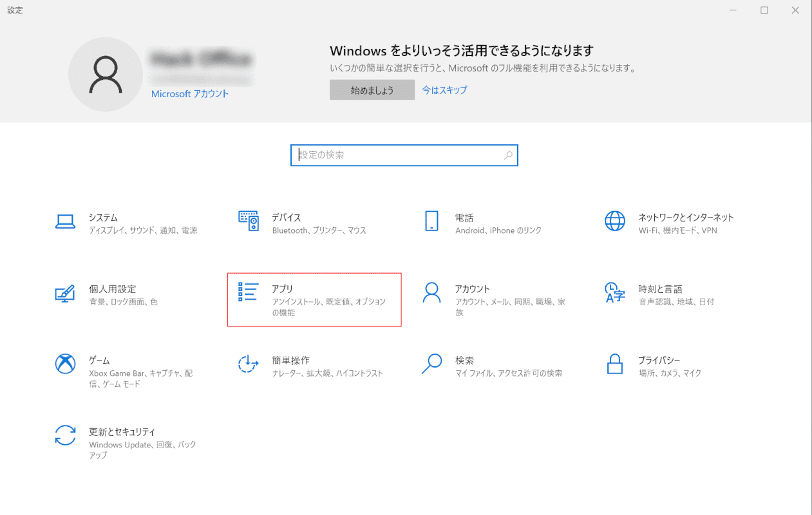
Task: Click the magnifier icon in search box
Action: pos(508,155)
